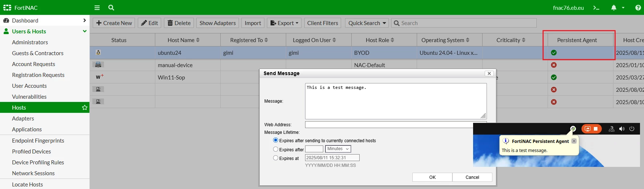Open Device Profiling Rules
Image resolution: width=644 pixels, height=189 pixels.
click(x=38, y=163)
